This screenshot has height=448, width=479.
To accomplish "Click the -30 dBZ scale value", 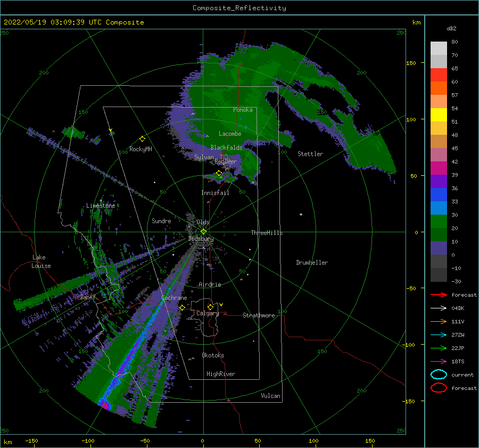I will click(456, 281).
